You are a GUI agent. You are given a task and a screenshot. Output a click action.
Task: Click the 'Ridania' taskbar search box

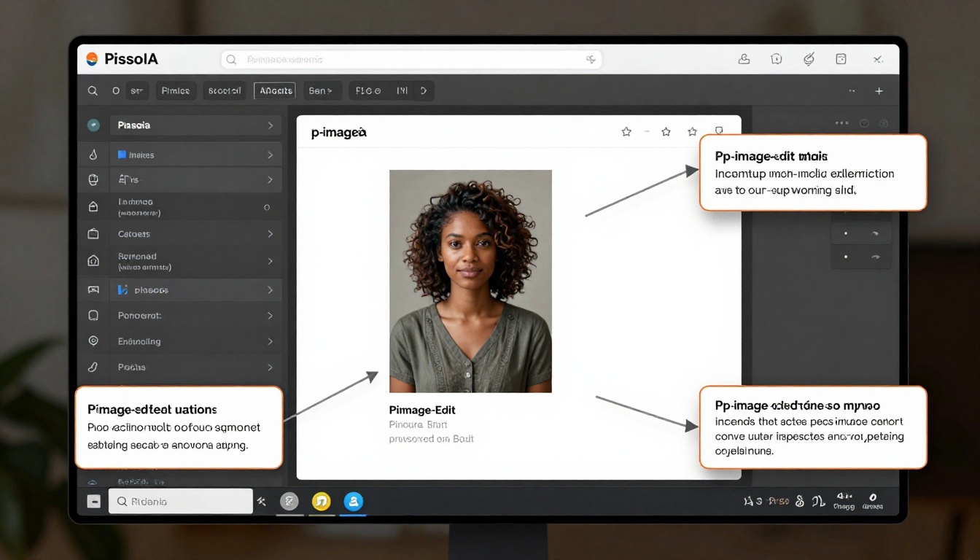point(181,502)
